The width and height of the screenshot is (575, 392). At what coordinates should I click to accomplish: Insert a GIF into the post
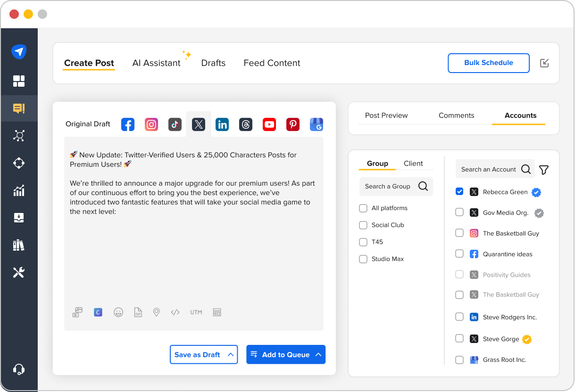[x=138, y=312]
